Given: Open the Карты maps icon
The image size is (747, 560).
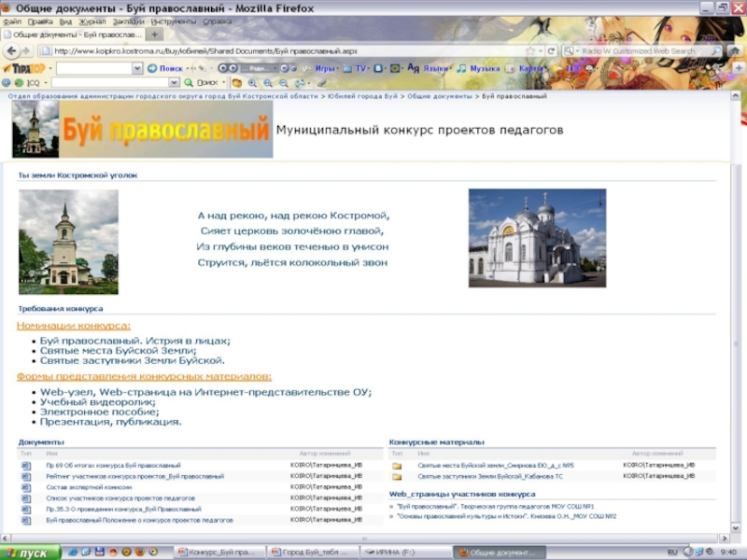Looking at the screenshot, I should point(510,68).
